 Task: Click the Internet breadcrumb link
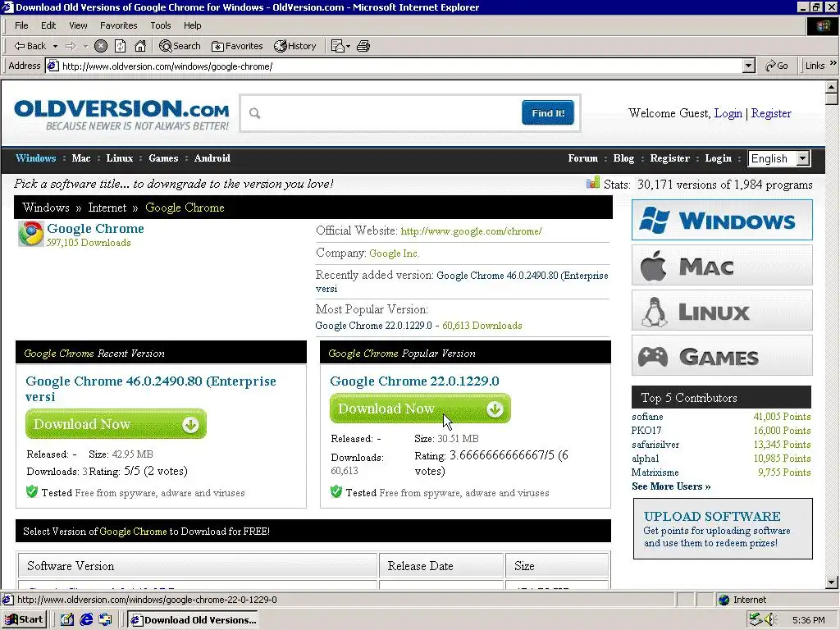pyautogui.click(x=107, y=208)
